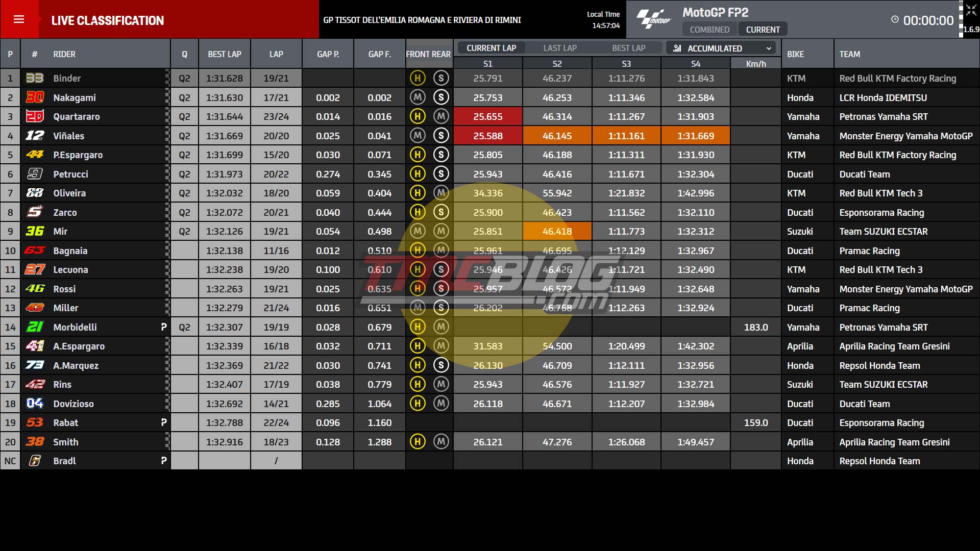This screenshot has height=551, width=980.
Task: Sort by RIDER column header
Action: 64,54
